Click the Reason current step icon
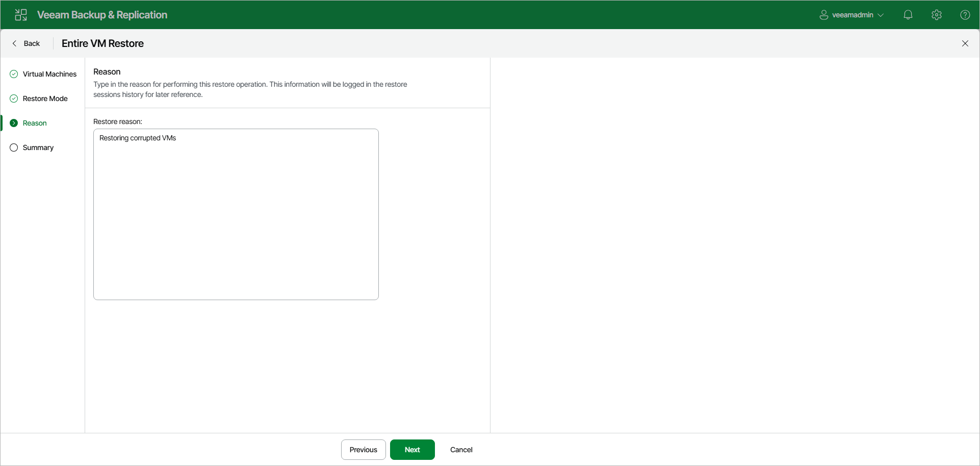980x466 pixels. (x=14, y=123)
